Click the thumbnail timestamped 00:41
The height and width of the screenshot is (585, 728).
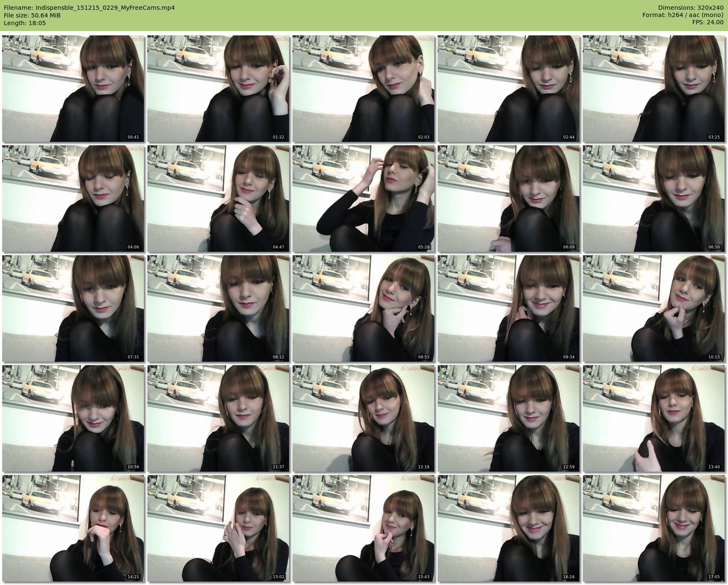(73, 89)
